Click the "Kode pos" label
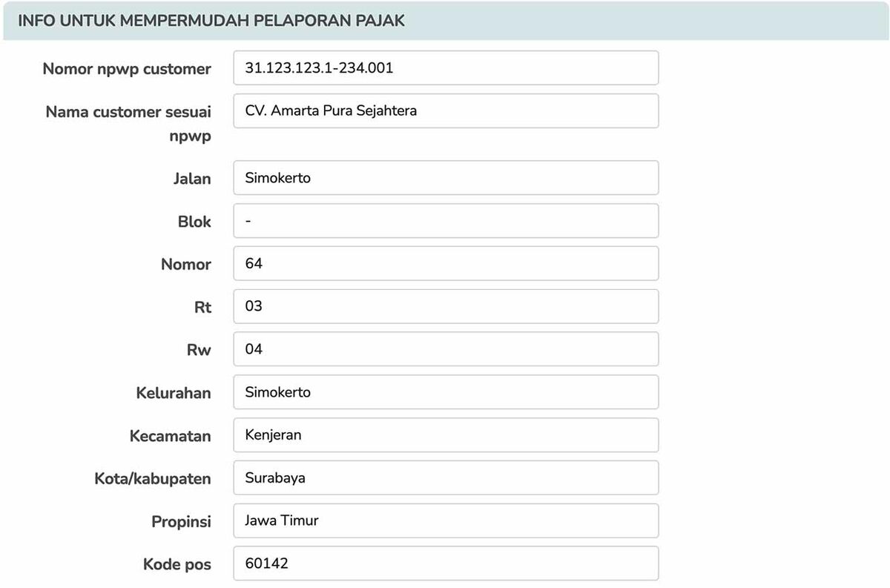Image resolution: width=890 pixels, height=588 pixels. (x=177, y=565)
